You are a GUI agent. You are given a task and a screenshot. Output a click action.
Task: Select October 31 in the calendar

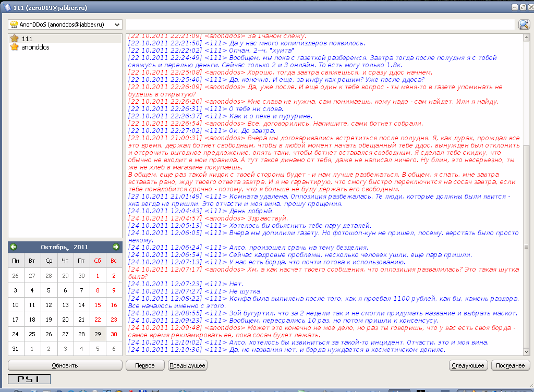[x=16, y=349]
